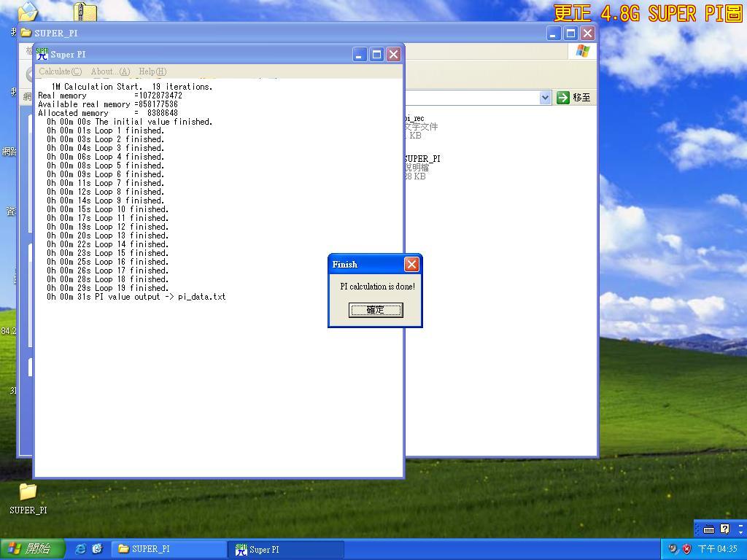Open the Calculate menu
747x560 pixels.
[x=60, y=71]
